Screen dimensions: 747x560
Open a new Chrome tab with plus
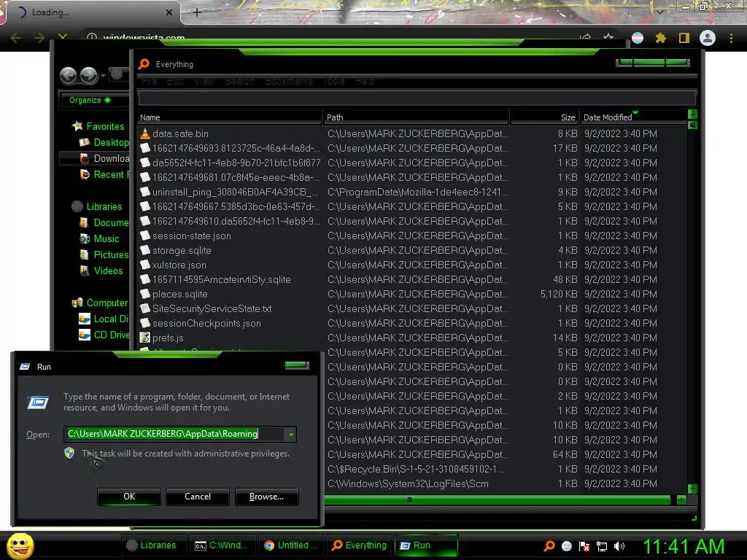[x=197, y=12]
